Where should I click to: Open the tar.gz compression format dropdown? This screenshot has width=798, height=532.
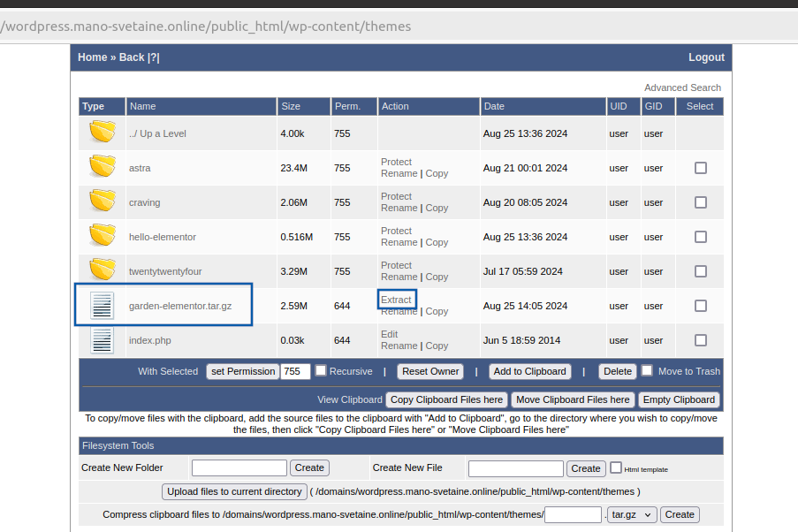pos(632,514)
